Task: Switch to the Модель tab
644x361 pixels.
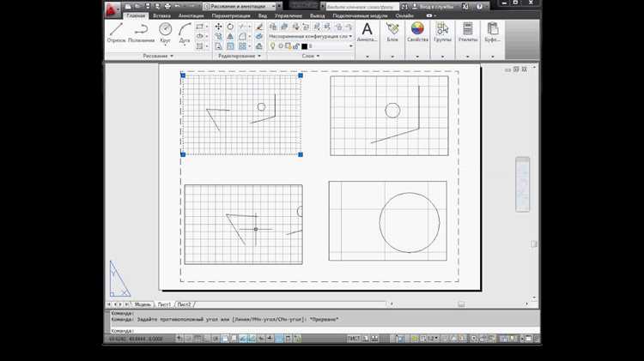Action: (x=143, y=304)
